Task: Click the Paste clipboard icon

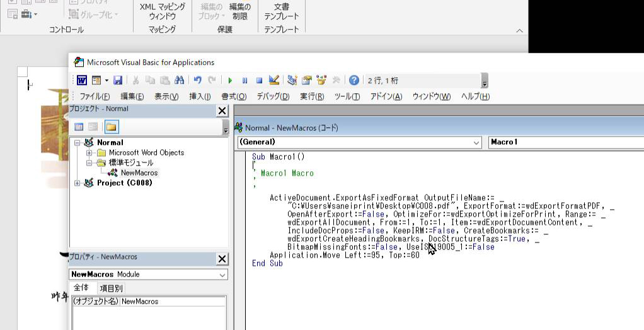Action: pyautogui.click(x=164, y=81)
